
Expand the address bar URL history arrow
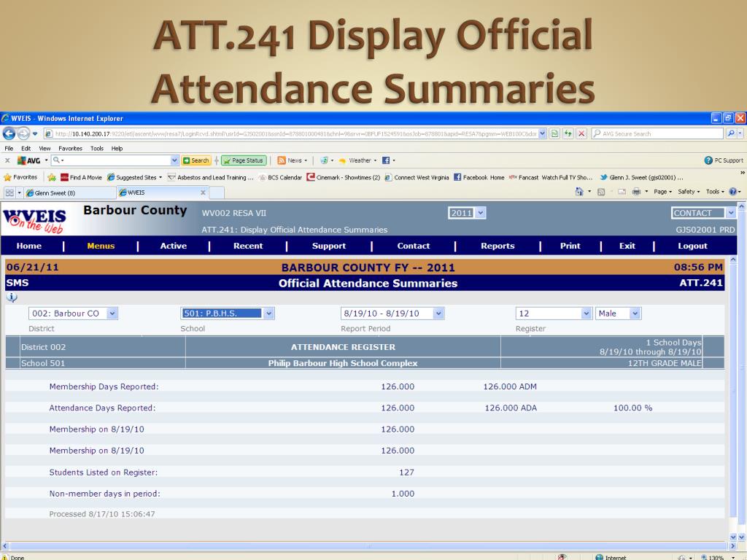542,134
